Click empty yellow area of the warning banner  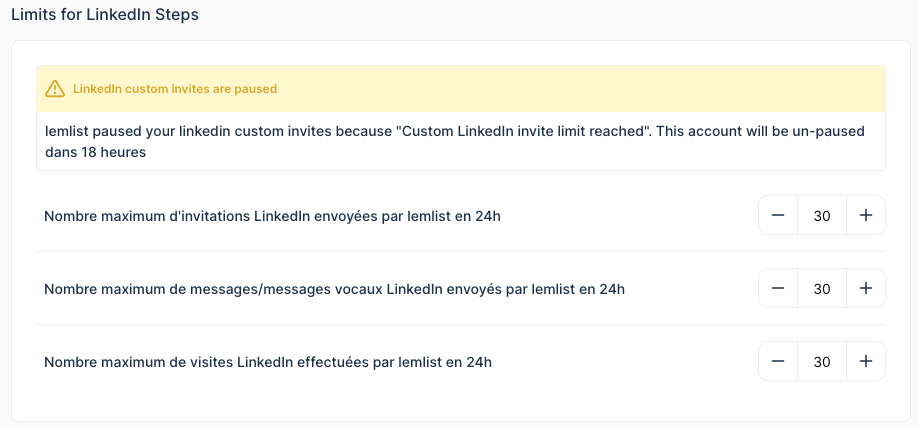coord(580,89)
